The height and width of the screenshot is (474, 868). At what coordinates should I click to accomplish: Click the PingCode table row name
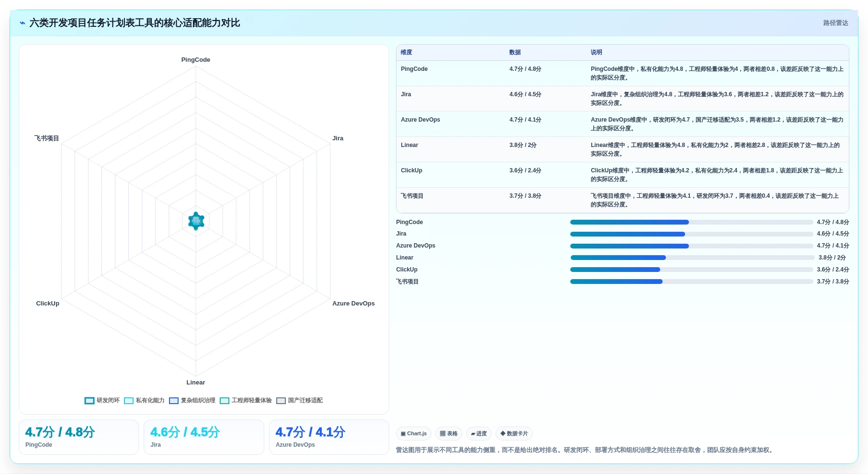pyautogui.click(x=414, y=69)
